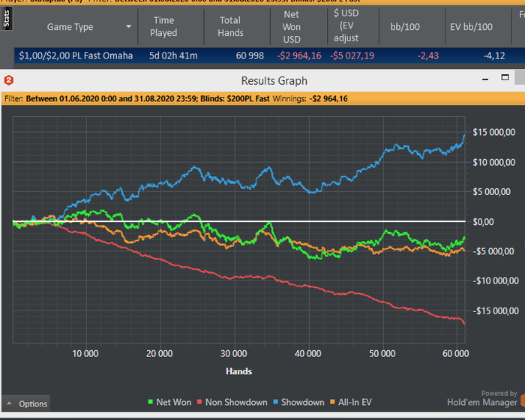
Task: Click the -$5 027,19 EV adjusted cell
Action: click(352, 55)
